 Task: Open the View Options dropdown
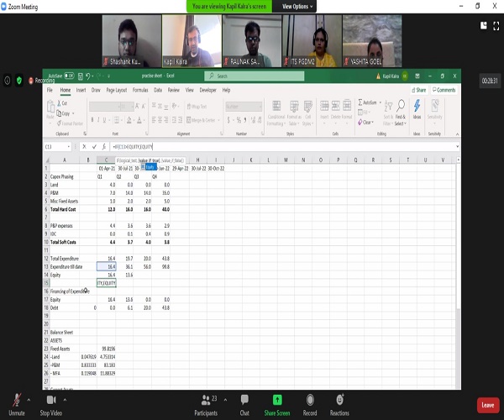pos(297,7)
